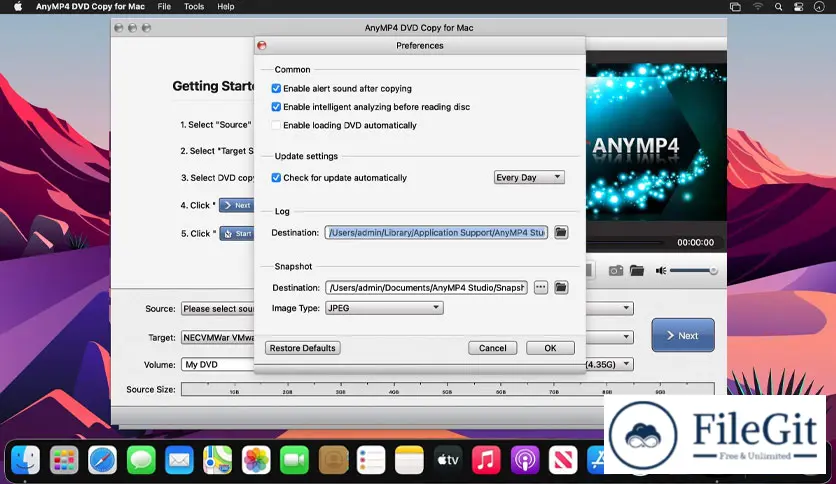Mute audio with speaker icon
This screenshot has width=836, height=484.
[x=661, y=271]
